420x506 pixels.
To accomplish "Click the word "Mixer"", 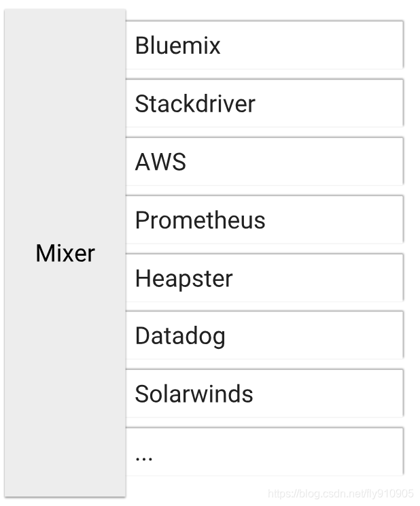I will [65, 253].
